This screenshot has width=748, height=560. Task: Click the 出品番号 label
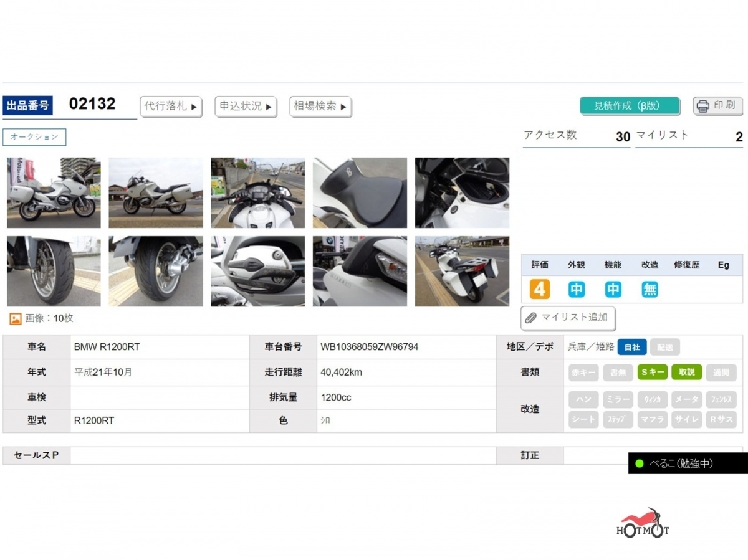pos(28,106)
